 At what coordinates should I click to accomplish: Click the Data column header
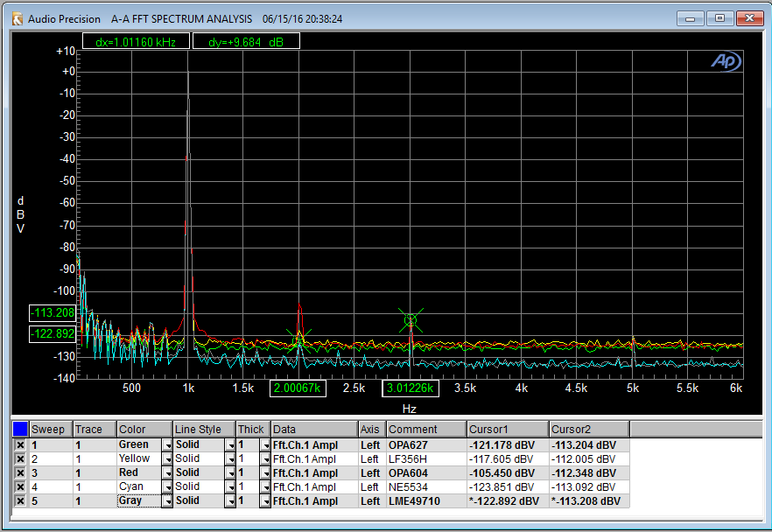314,429
